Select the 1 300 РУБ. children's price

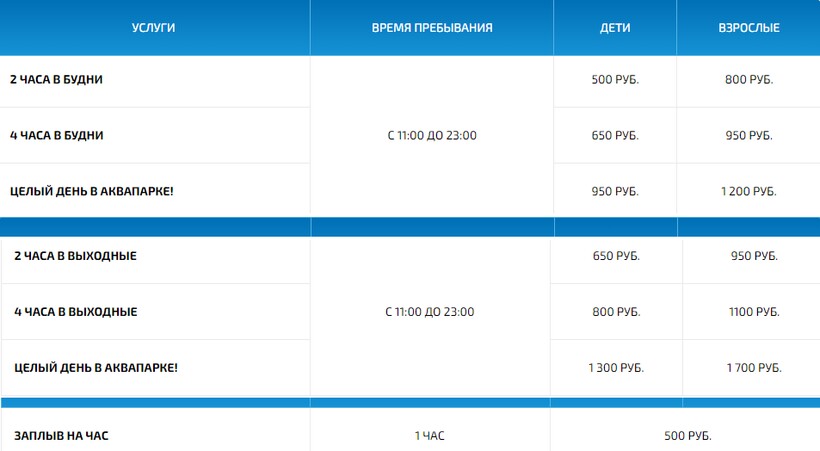click(x=616, y=368)
